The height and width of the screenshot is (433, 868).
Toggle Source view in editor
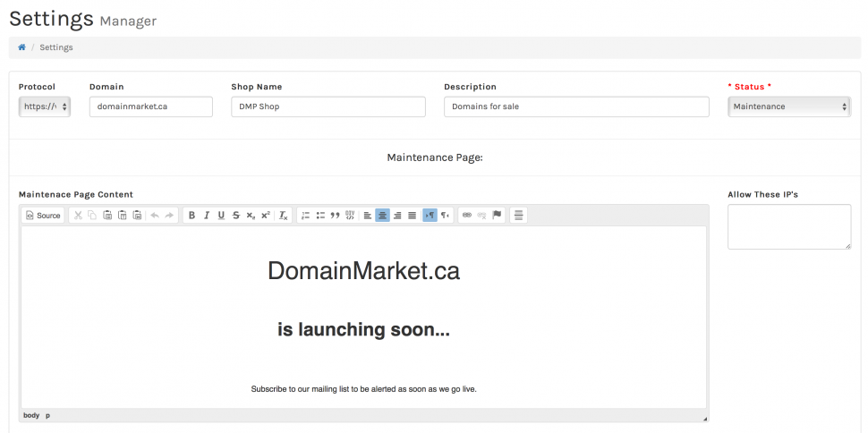point(43,216)
